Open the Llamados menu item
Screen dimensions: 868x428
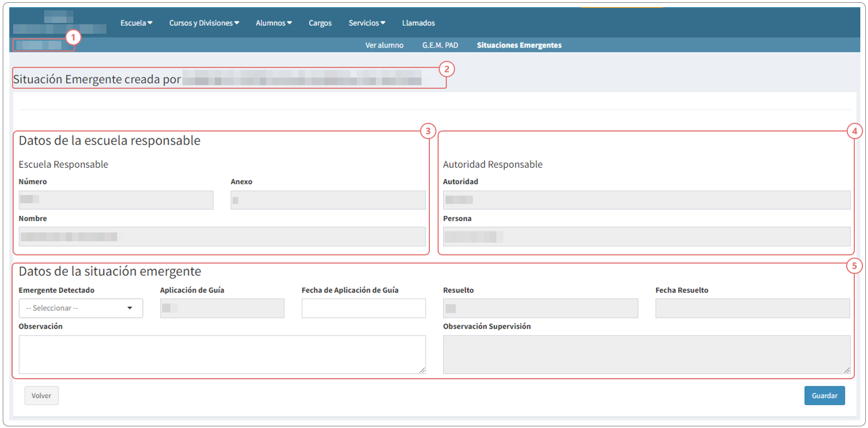[418, 23]
